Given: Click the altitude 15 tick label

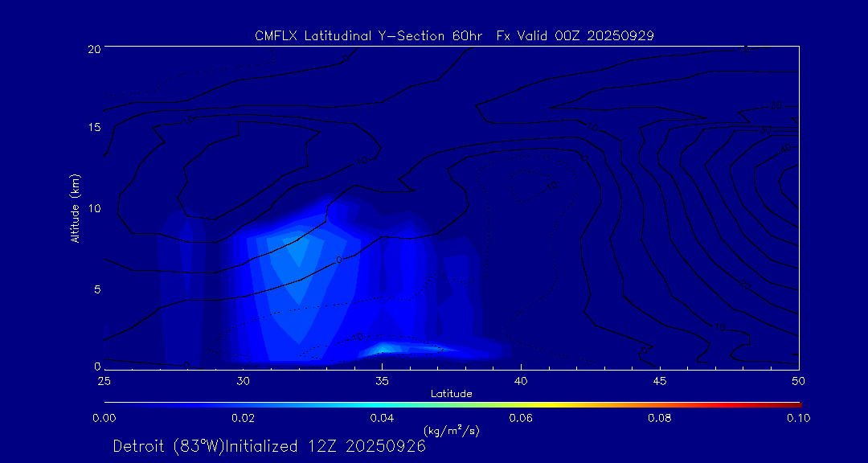Looking at the screenshot, I should point(93,129).
